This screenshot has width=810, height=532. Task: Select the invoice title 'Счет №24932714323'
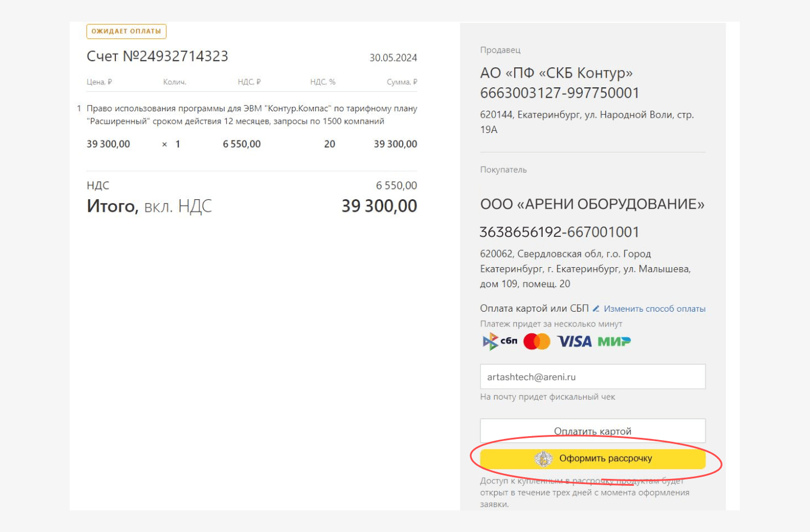(x=158, y=56)
